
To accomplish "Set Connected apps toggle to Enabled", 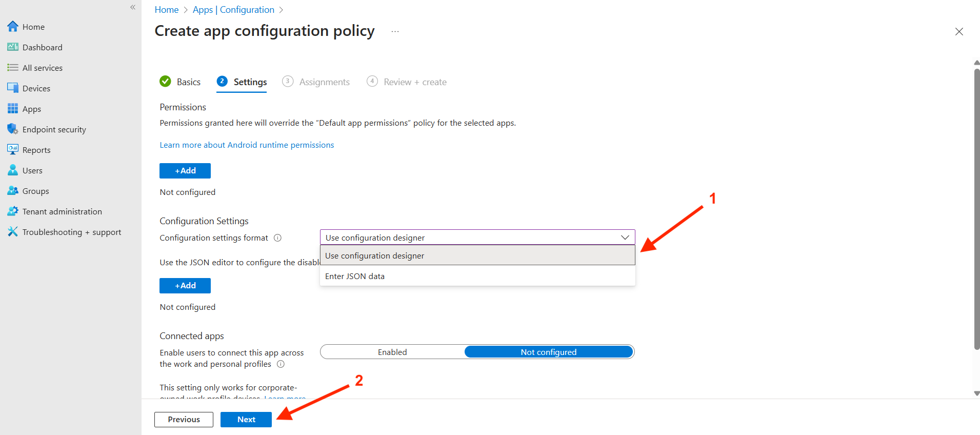I will point(392,352).
